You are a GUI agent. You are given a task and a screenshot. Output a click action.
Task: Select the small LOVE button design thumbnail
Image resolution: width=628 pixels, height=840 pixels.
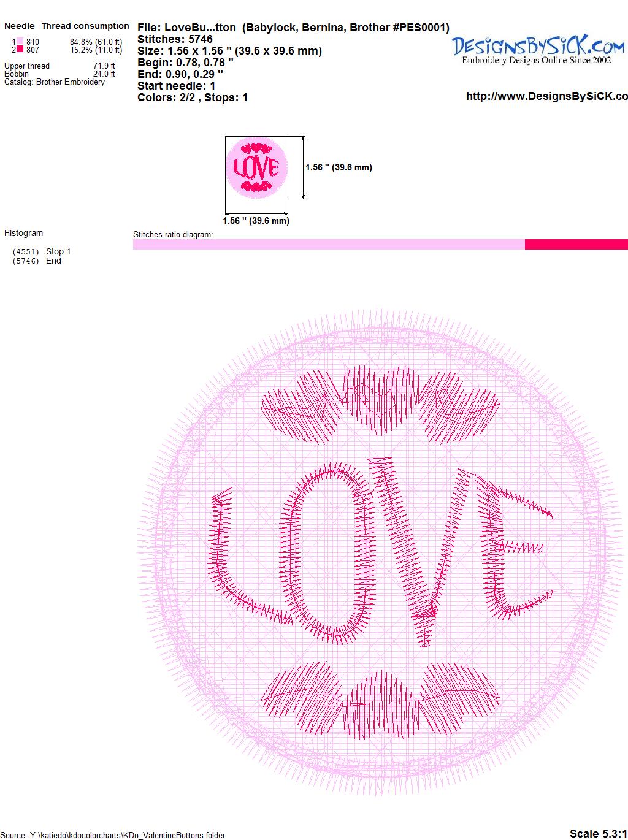[256, 167]
